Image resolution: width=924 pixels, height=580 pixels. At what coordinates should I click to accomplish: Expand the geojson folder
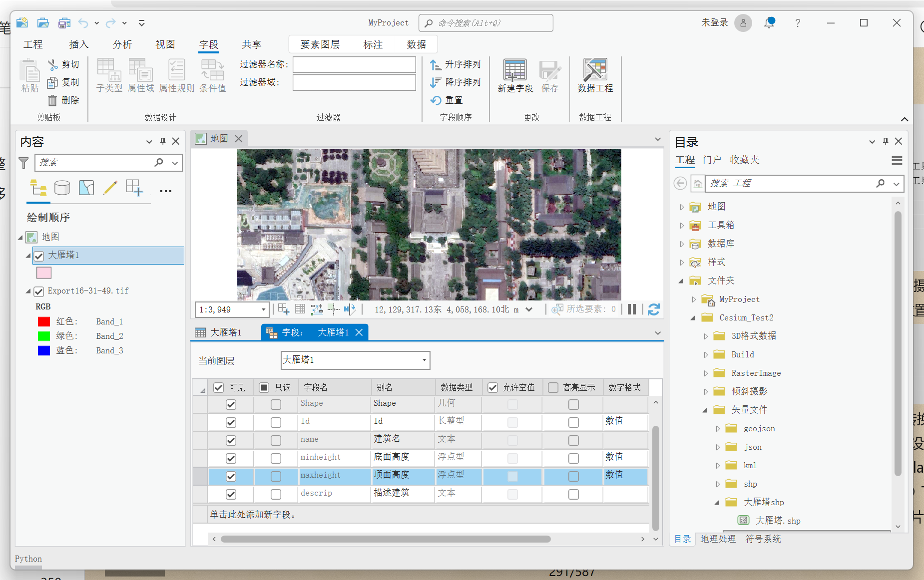click(x=718, y=429)
